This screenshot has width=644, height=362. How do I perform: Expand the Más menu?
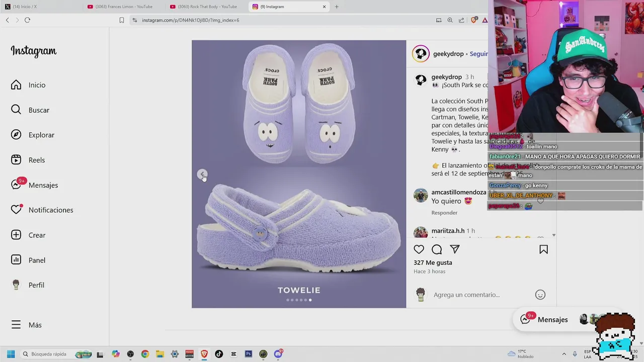coord(26,325)
